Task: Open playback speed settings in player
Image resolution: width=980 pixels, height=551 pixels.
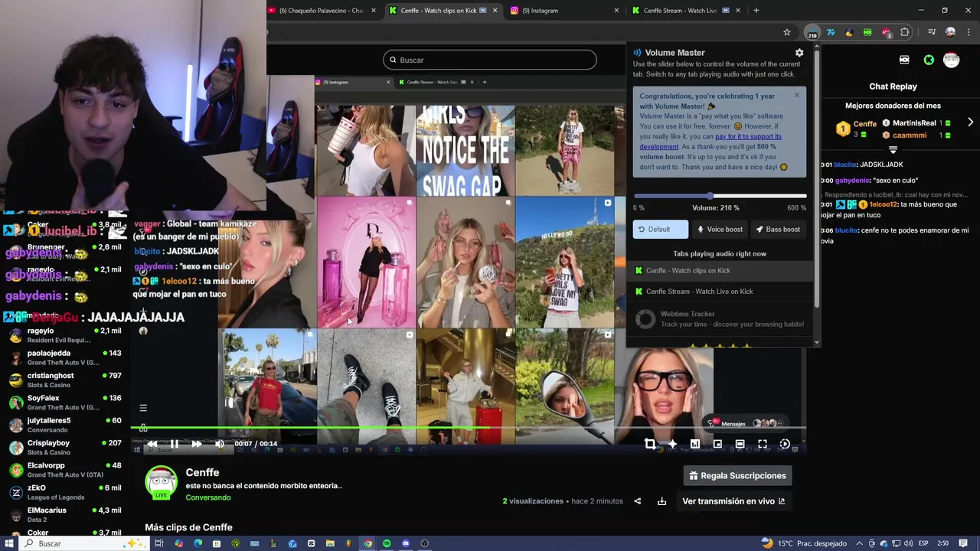Action: click(785, 444)
